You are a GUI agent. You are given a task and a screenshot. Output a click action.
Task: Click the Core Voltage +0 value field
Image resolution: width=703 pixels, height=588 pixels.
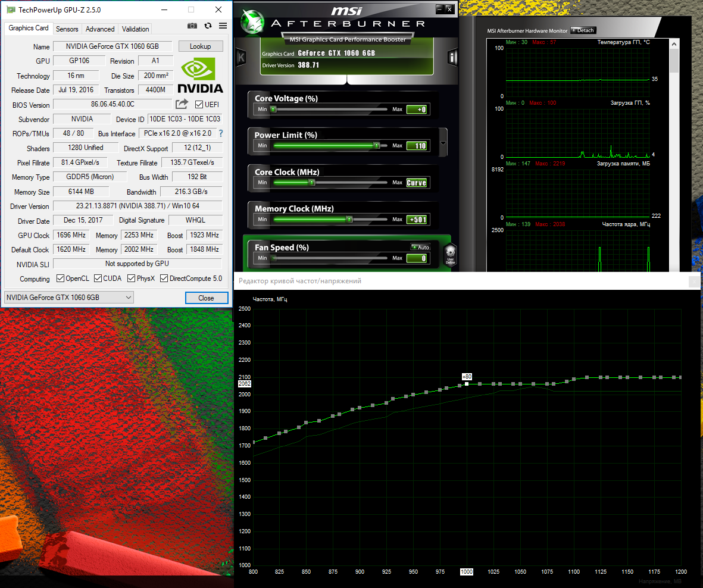(417, 110)
